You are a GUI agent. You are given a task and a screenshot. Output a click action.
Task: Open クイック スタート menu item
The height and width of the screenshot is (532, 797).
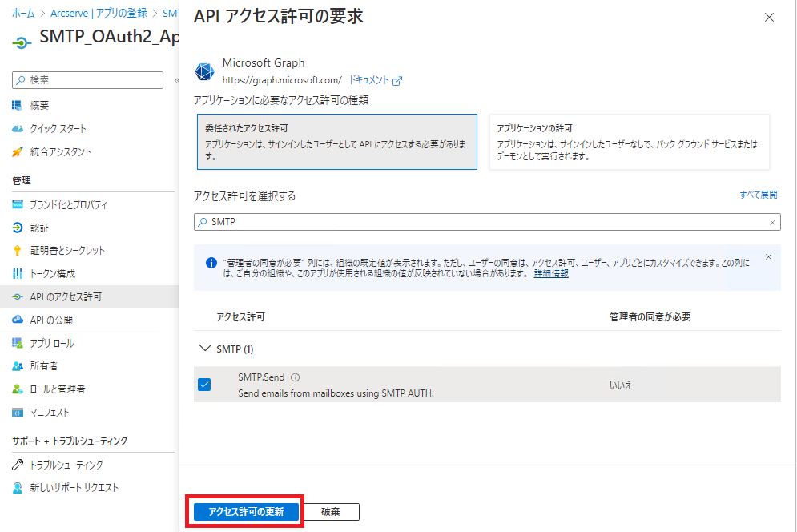point(58,129)
